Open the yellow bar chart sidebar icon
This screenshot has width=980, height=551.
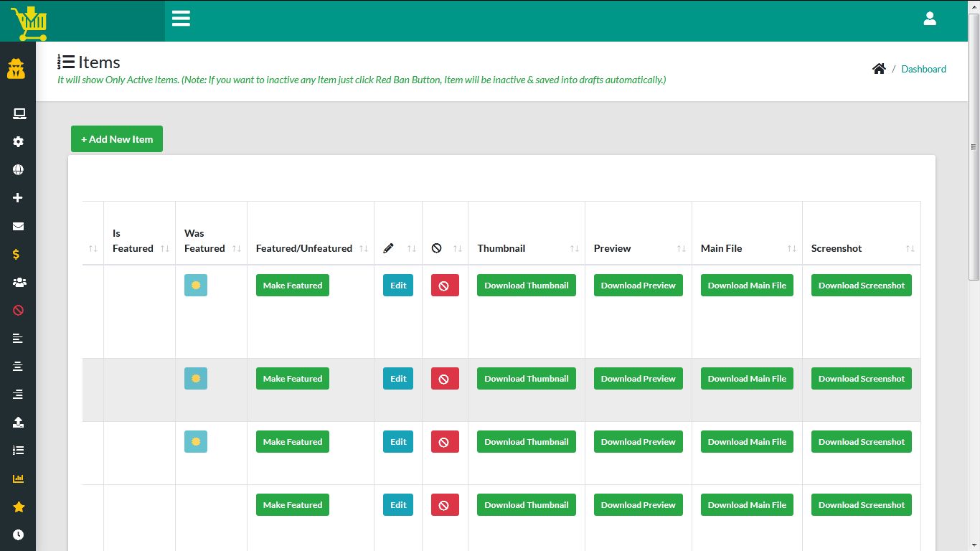(19, 479)
